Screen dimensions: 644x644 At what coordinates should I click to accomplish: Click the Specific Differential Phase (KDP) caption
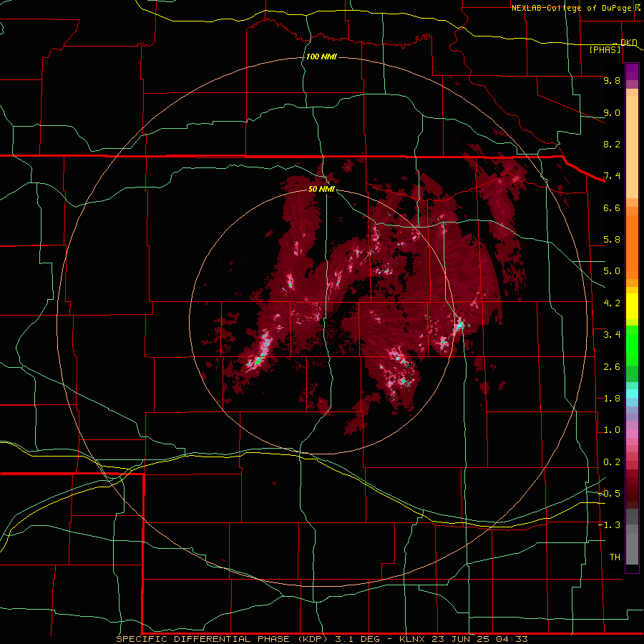click(x=221, y=639)
